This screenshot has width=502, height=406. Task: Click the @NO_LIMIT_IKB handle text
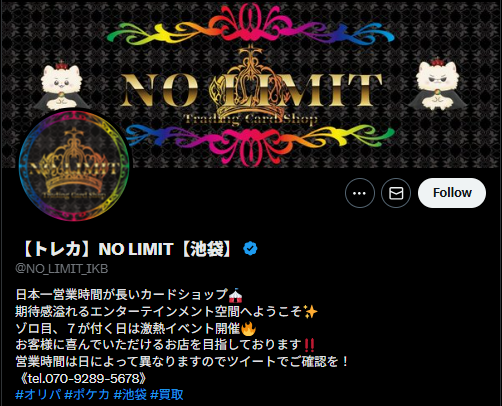click(x=62, y=269)
